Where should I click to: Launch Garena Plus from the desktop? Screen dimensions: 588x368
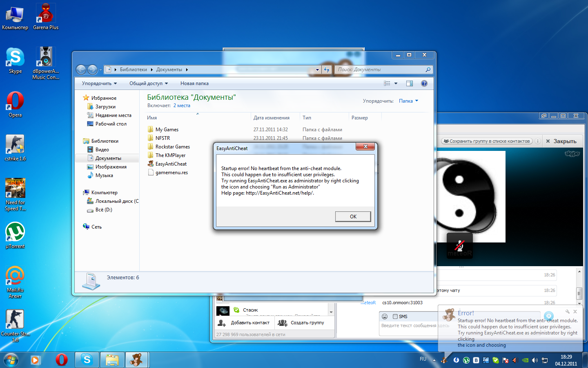coord(46,17)
